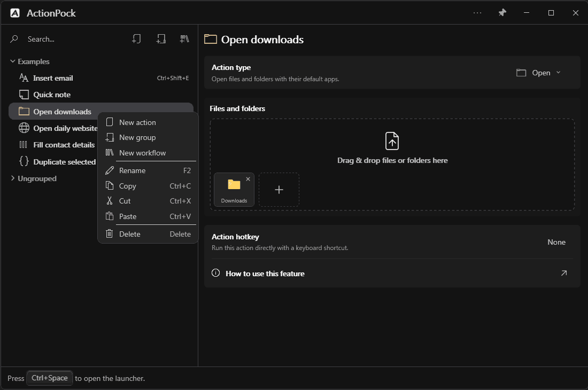Click the ActionPock app logo icon

[15, 13]
